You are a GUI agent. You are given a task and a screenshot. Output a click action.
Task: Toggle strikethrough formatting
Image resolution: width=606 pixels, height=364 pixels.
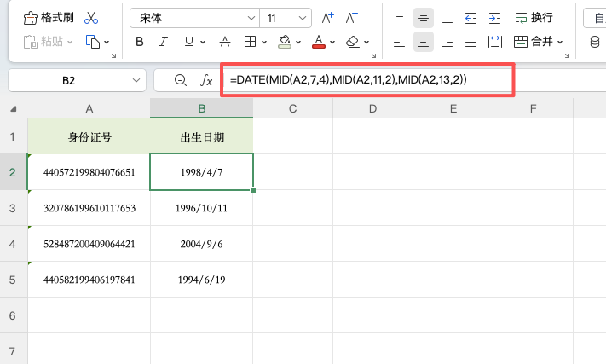click(x=225, y=42)
